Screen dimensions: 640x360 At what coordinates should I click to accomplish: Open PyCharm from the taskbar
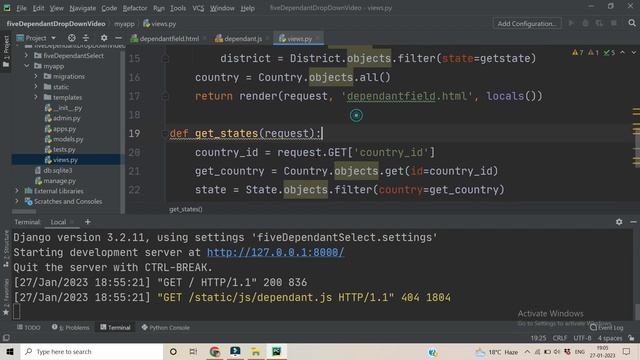coord(276,351)
